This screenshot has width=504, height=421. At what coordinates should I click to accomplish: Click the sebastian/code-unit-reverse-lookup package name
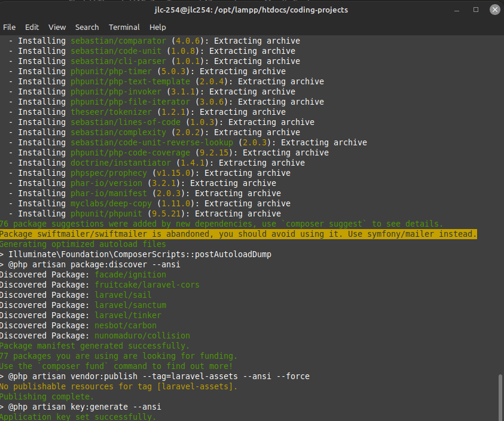point(152,142)
